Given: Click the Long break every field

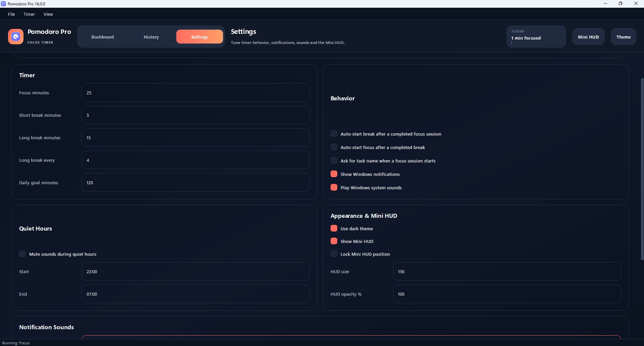Looking at the screenshot, I should point(195,160).
